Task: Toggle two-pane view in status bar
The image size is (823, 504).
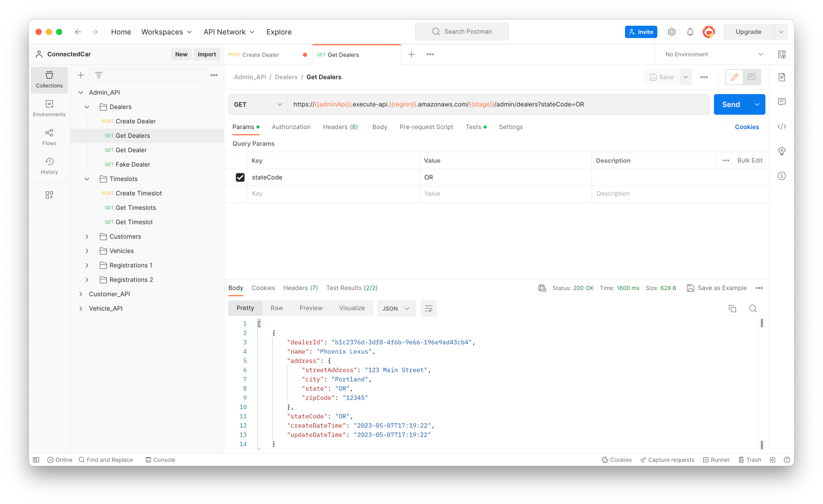Action: (773, 460)
